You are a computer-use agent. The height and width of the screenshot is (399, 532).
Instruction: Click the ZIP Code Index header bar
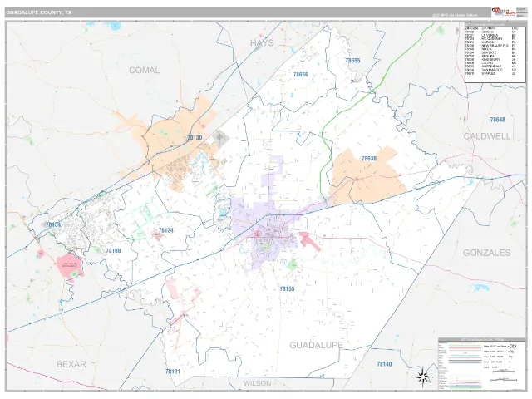coord(495,24)
